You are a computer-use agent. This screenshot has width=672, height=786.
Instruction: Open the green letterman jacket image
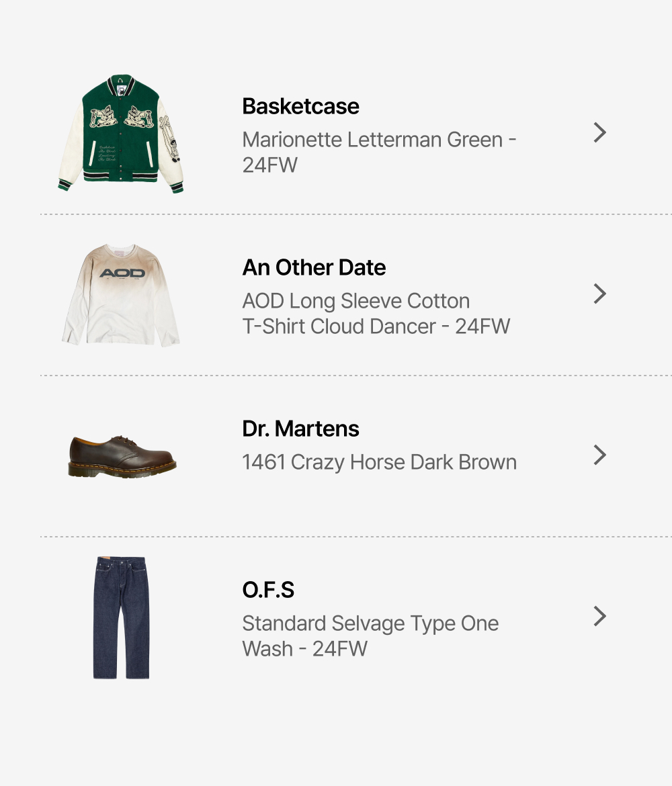tap(121, 133)
